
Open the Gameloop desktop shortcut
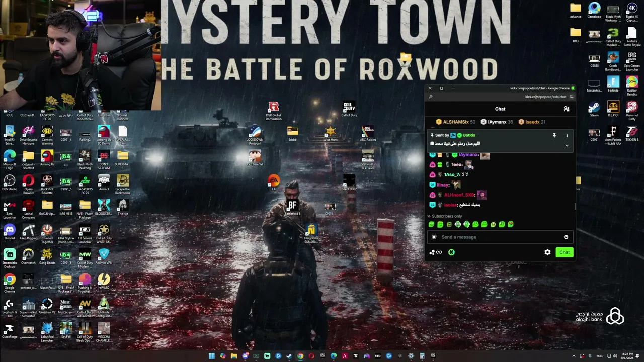[x=594, y=10]
